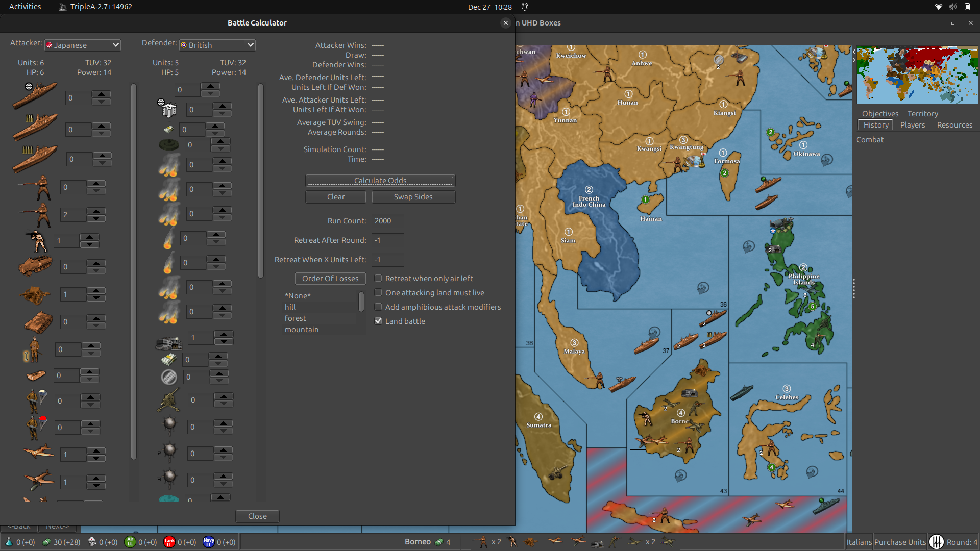This screenshot has width=980, height=551.
Task: Check One attacking land must live
Action: click(378, 293)
